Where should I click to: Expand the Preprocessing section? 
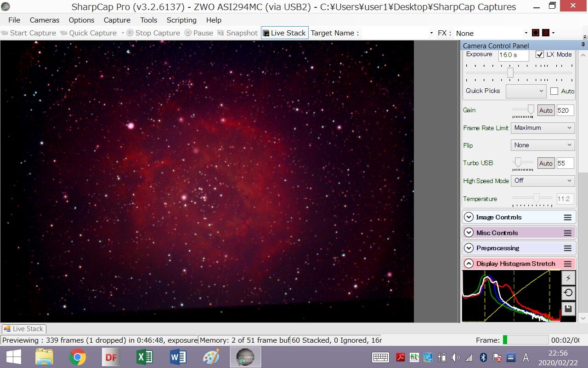click(x=469, y=248)
